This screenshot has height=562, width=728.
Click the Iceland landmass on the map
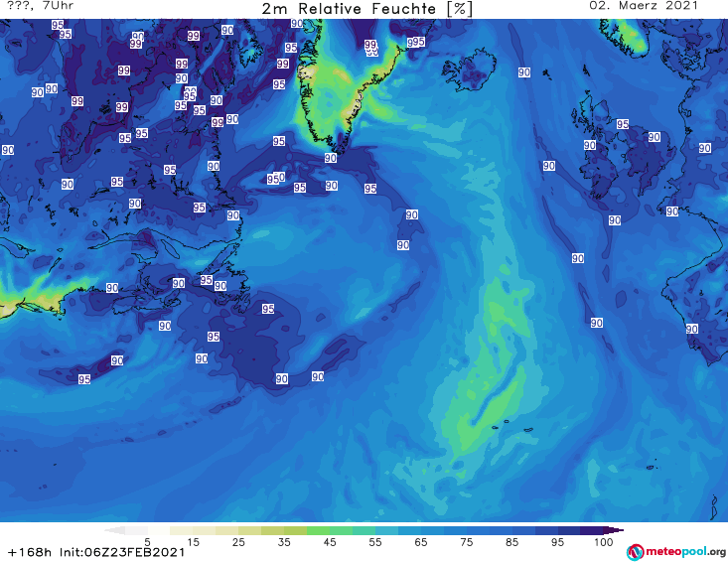point(470,71)
